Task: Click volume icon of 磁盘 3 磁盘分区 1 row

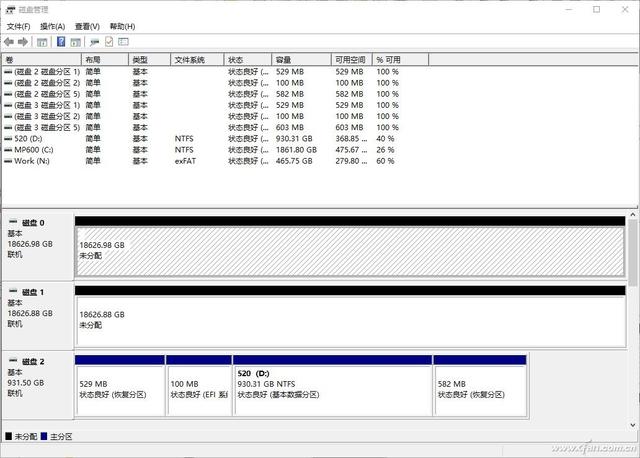Action: [x=8, y=105]
